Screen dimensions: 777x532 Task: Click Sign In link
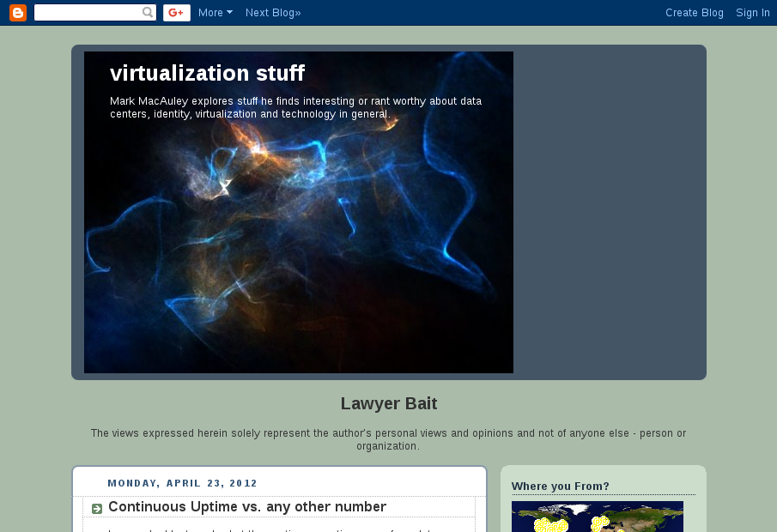pyautogui.click(x=753, y=13)
